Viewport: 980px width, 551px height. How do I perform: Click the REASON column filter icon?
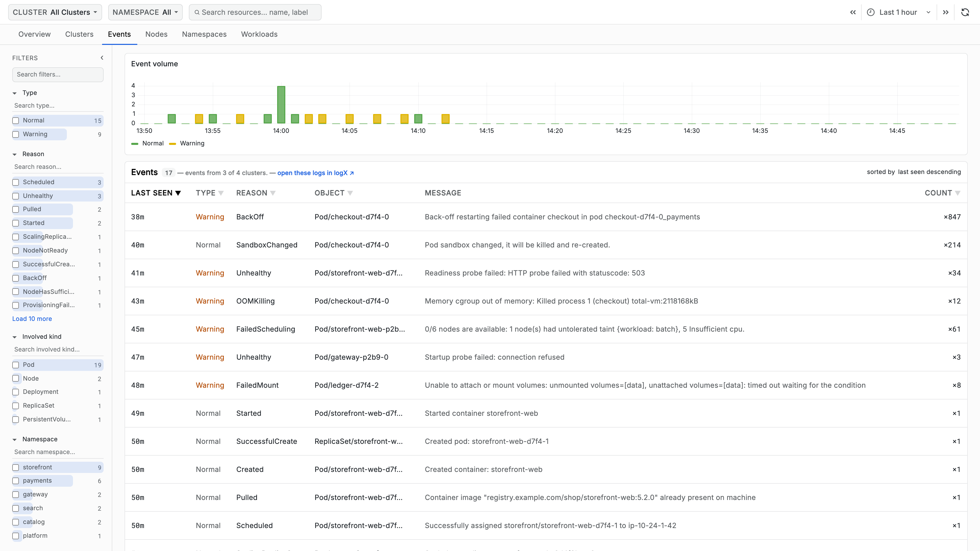[273, 193]
